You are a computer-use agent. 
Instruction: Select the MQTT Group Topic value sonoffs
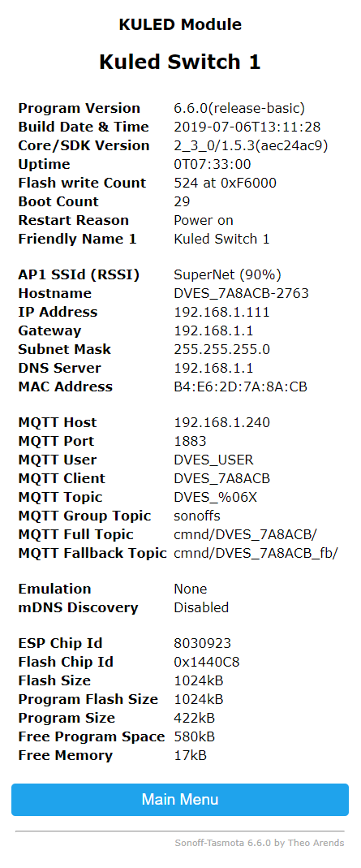tap(197, 516)
